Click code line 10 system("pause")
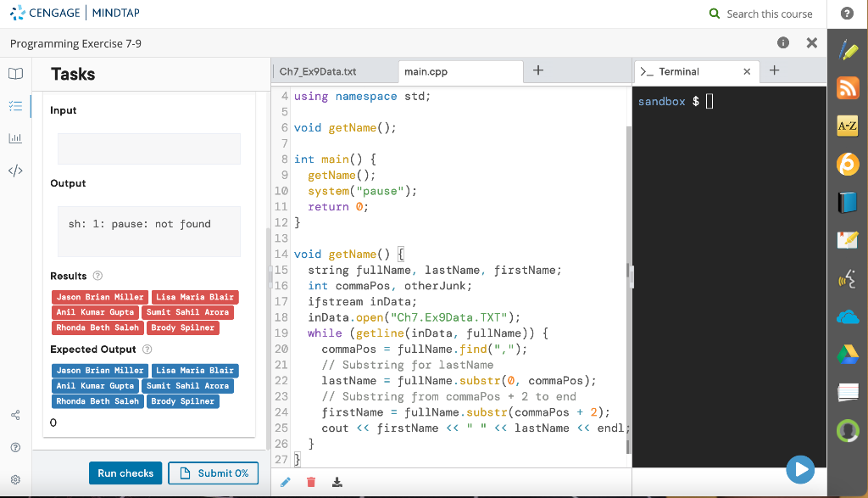Image resolution: width=868 pixels, height=498 pixels. (363, 191)
